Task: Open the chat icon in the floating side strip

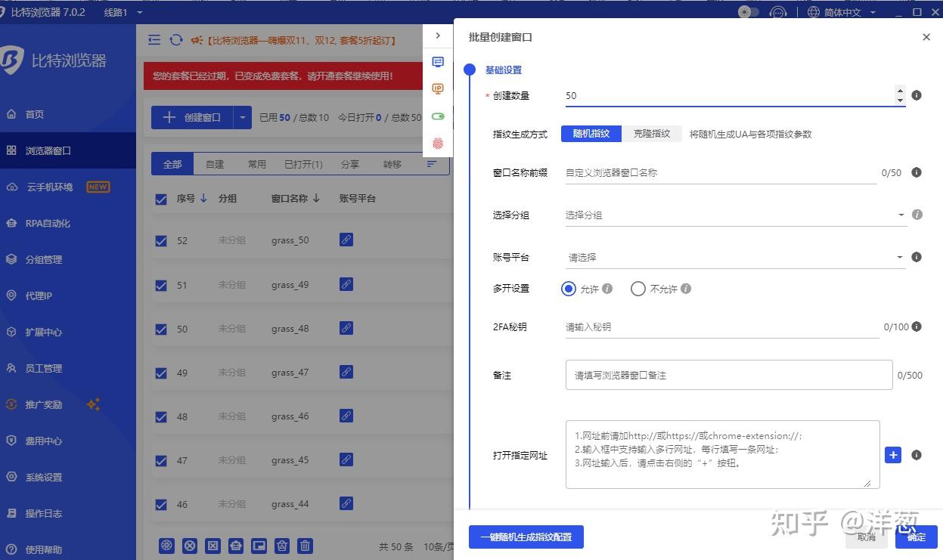Action: coord(438,62)
